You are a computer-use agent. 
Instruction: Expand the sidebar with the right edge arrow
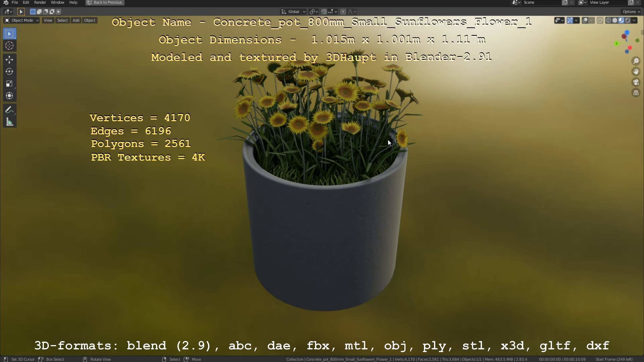point(642,32)
